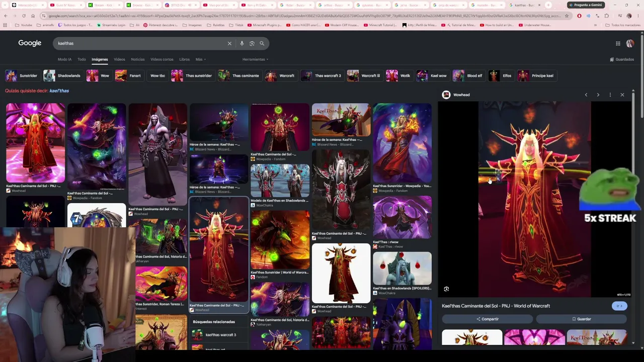Filter images by Shadowlands chip
The image size is (644, 362).
click(x=62, y=75)
